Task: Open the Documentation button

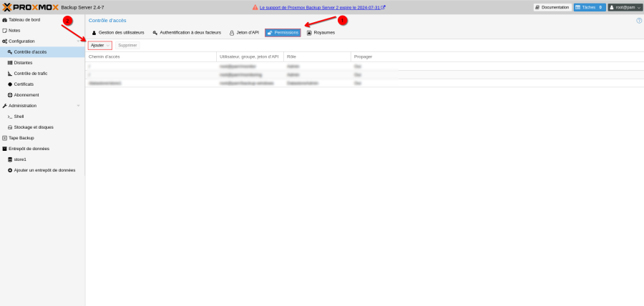Action: point(552,7)
